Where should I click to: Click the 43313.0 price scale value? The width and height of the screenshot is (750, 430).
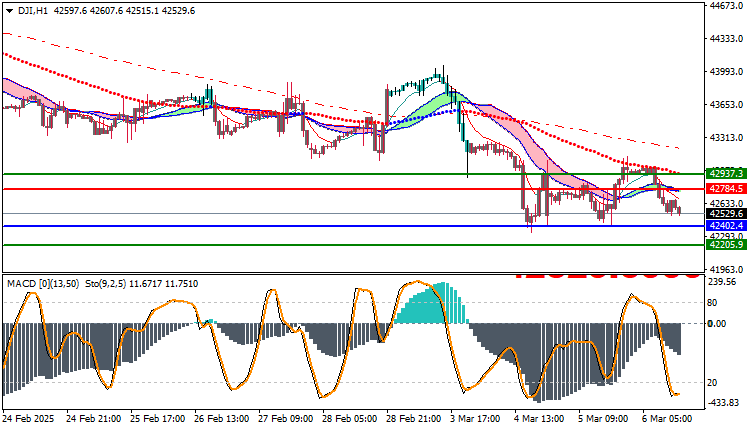[727, 138]
